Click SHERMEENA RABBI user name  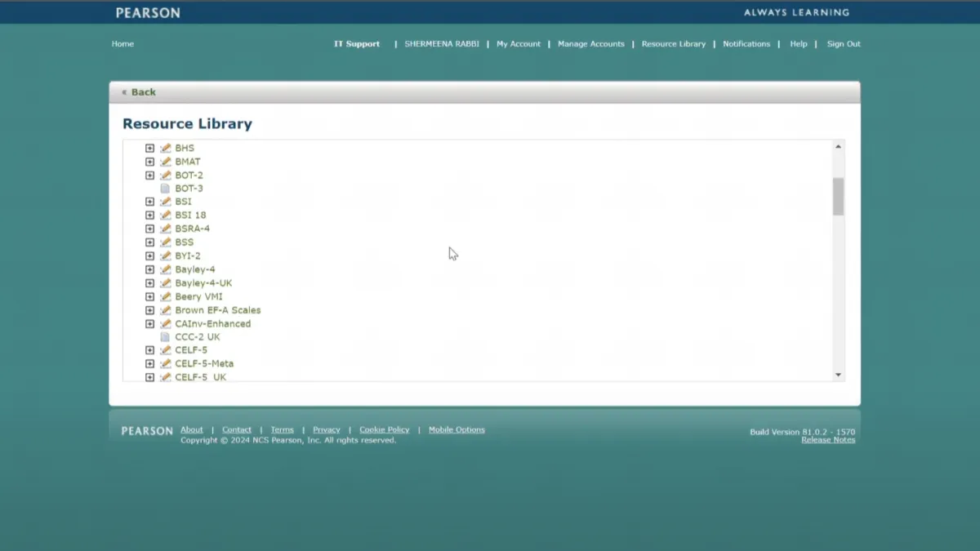pyautogui.click(x=442, y=44)
